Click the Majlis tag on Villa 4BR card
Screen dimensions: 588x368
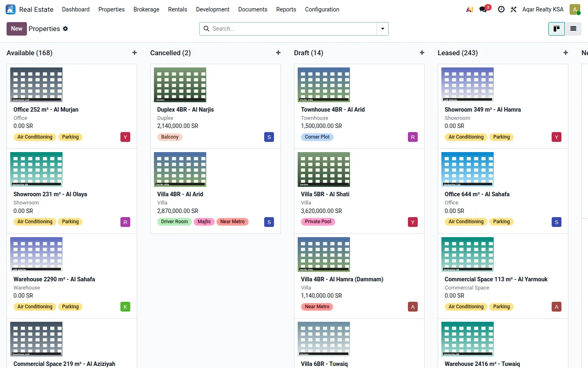tap(204, 222)
